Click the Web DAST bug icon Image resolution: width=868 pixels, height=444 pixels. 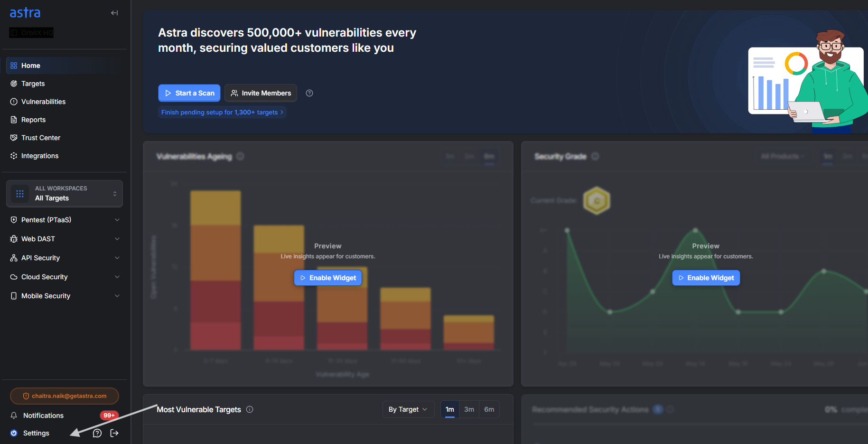click(14, 239)
